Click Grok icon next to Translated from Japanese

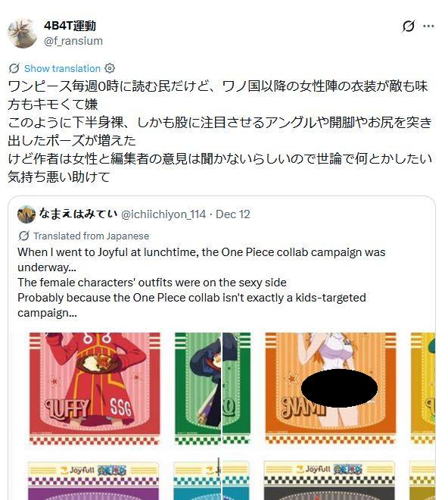23,236
